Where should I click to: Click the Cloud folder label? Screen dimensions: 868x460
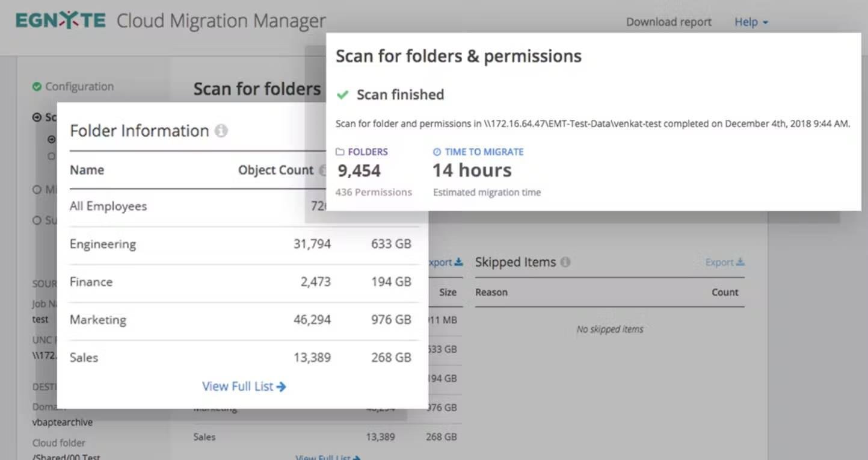pyautogui.click(x=59, y=443)
